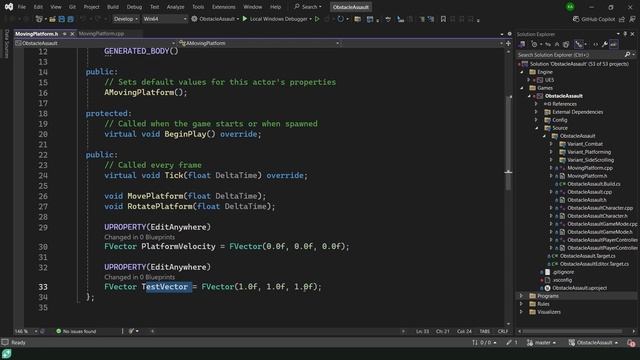Click ObstacleAssault repository in status bar

tap(593, 342)
